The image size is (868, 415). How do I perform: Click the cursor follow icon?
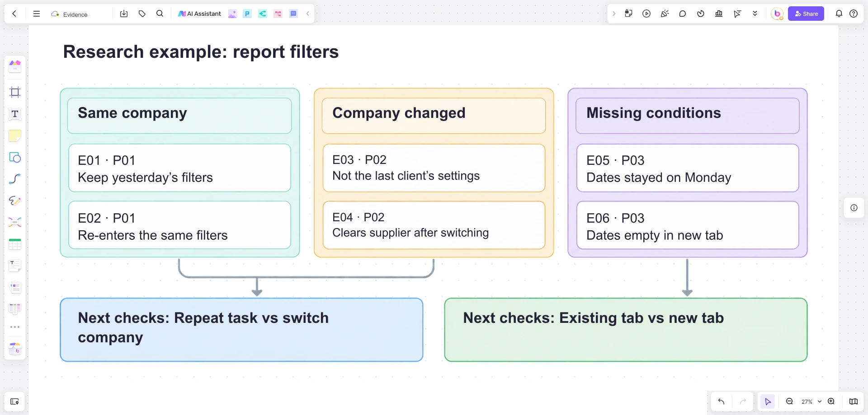click(737, 14)
